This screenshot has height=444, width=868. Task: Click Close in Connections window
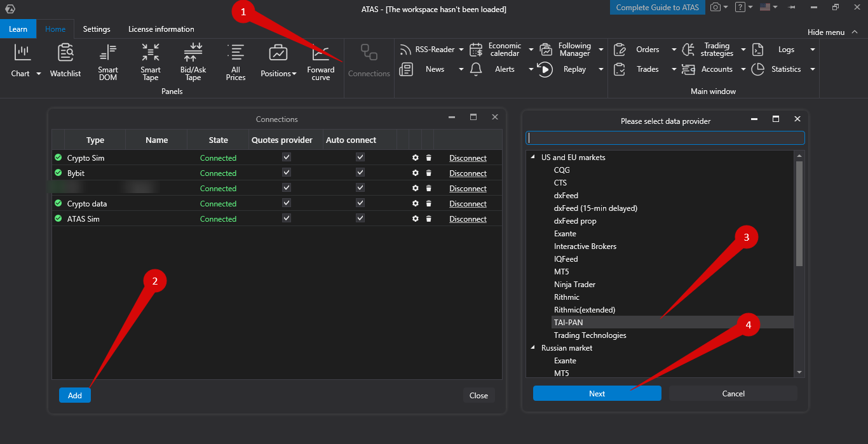pos(478,395)
